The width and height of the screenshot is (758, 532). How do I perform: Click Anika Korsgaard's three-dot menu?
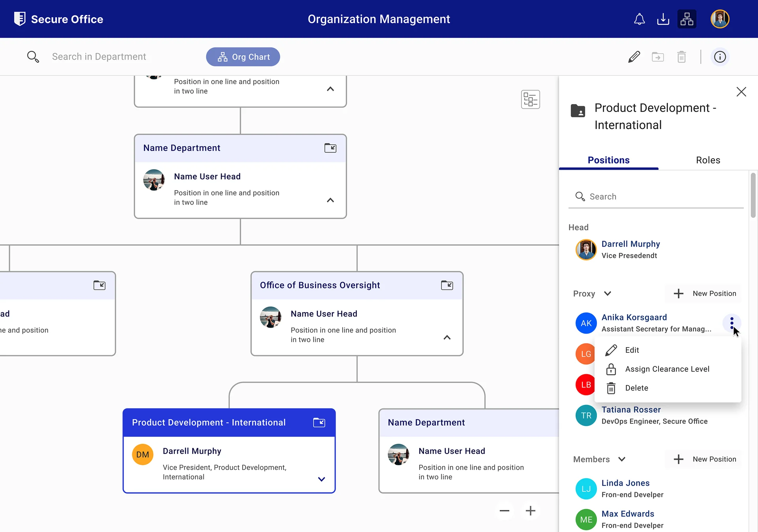point(732,323)
